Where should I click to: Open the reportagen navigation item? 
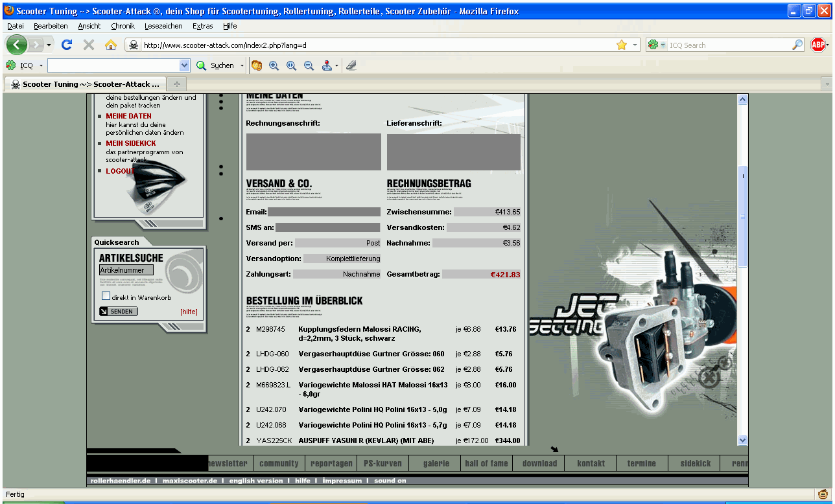click(x=331, y=463)
